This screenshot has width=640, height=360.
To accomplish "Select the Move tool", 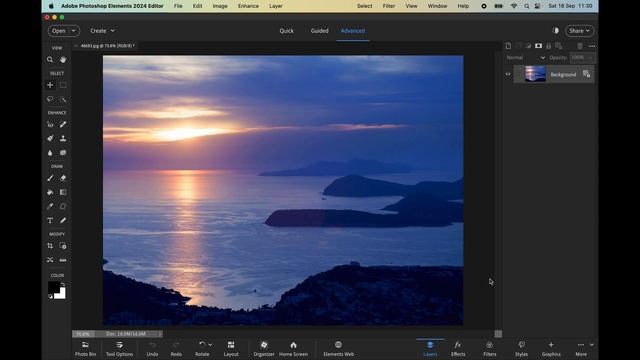I will point(50,85).
